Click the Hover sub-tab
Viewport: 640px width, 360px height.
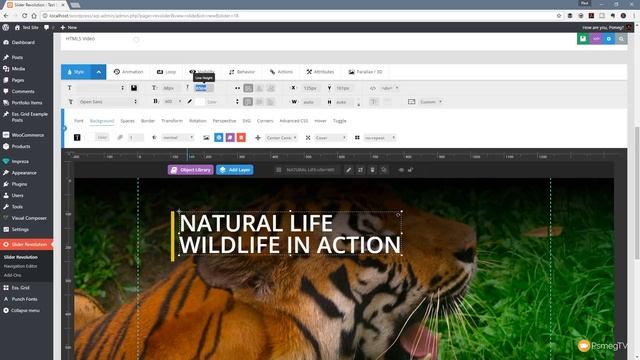[320, 121]
